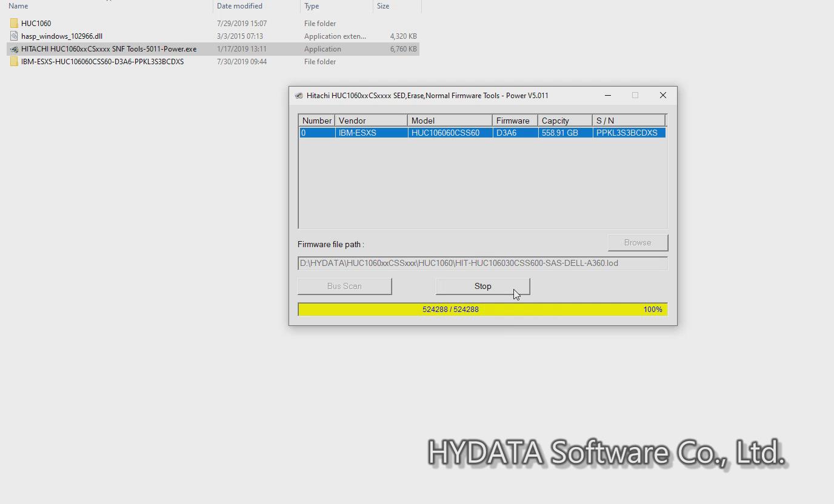Image resolution: width=834 pixels, height=504 pixels.
Task: Click the Capcity column header
Action: point(565,121)
